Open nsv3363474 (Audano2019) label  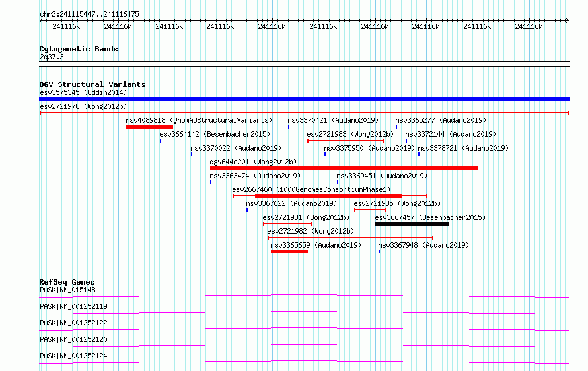click(255, 176)
